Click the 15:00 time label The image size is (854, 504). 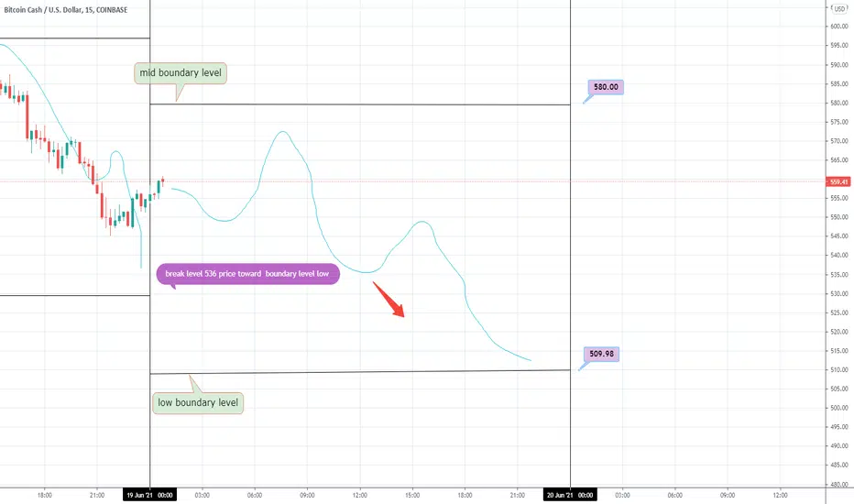pos(412,495)
